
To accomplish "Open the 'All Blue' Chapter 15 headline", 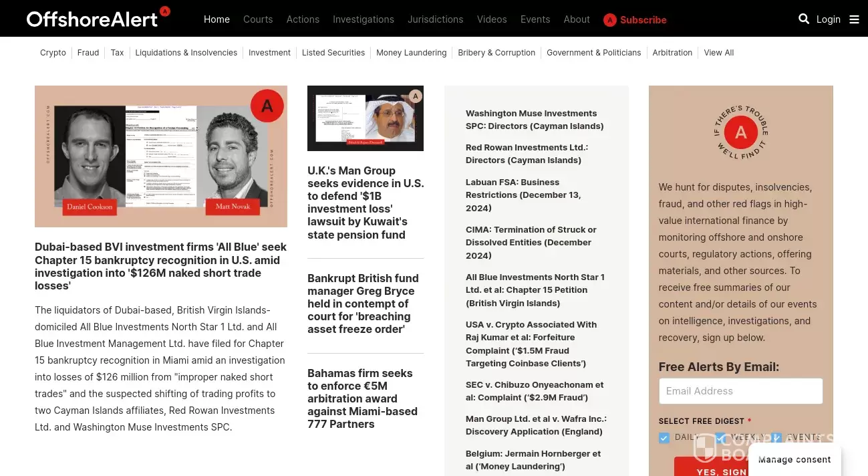I will click(161, 266).
